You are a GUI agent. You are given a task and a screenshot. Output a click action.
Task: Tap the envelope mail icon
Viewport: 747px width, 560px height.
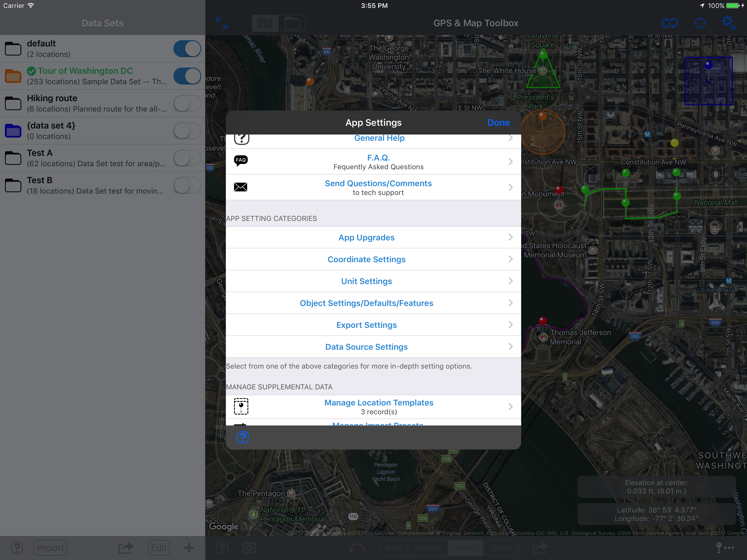(240, 187)
